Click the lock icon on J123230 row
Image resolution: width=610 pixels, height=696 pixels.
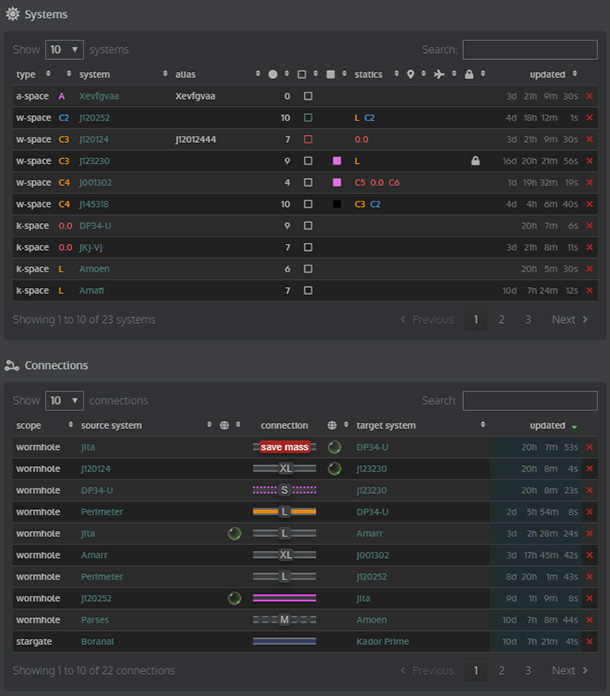tap(475, 161)
